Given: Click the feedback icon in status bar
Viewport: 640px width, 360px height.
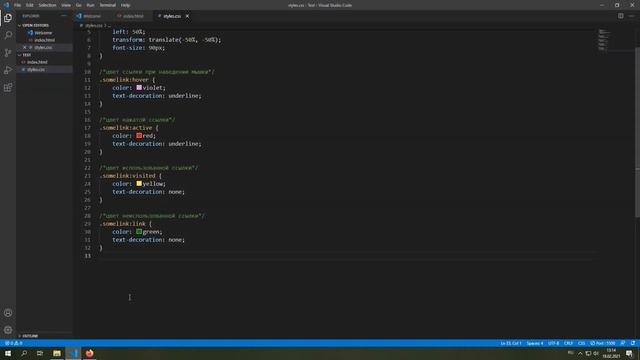Looking at the screenshot, I should click(x=622, y=343).
